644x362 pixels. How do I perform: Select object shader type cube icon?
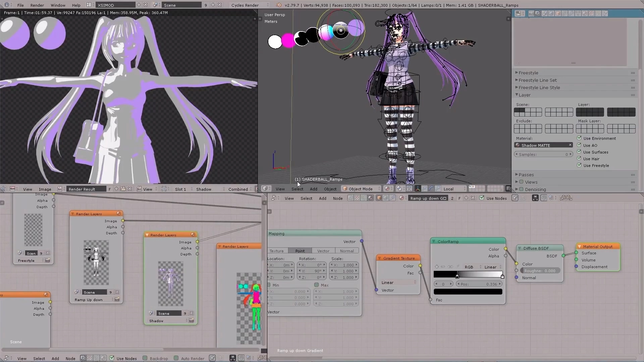pyautogui.click(x=379, y=198)
